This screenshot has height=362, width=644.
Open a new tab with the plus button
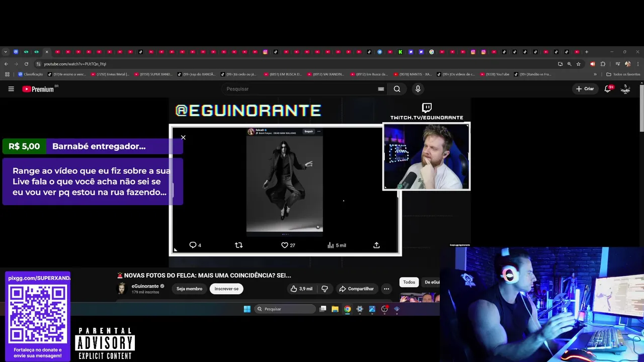(587, 52)
